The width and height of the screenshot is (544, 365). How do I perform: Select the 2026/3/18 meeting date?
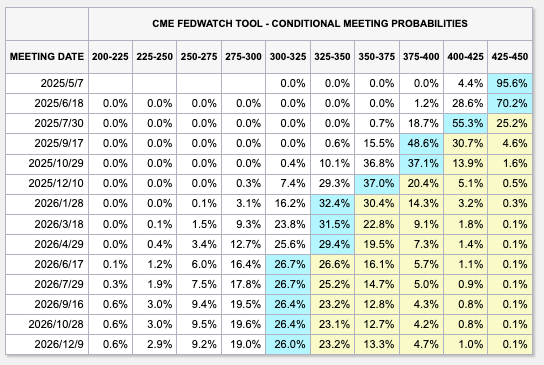59,224
